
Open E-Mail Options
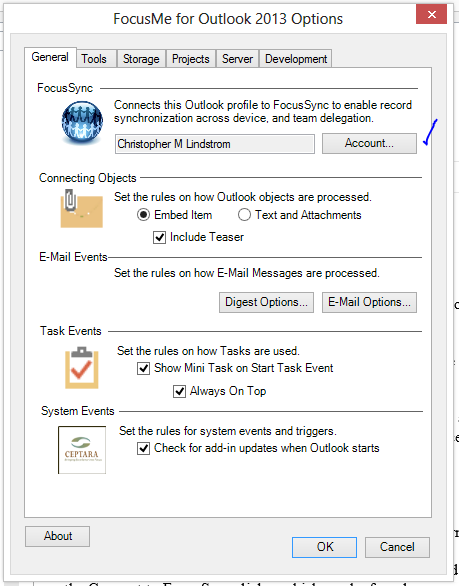pos(369,302)
